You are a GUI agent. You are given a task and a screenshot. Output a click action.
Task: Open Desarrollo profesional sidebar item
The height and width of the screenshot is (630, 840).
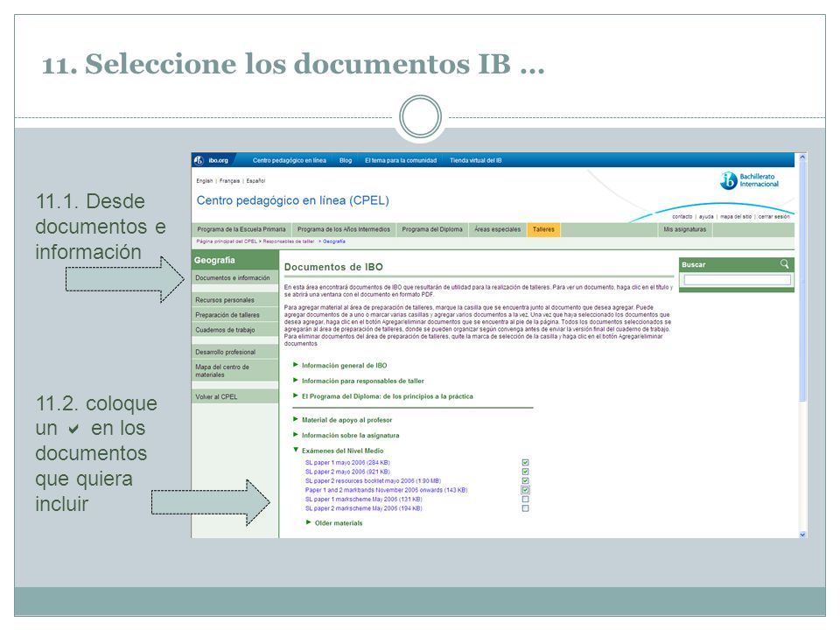[235, 352]
